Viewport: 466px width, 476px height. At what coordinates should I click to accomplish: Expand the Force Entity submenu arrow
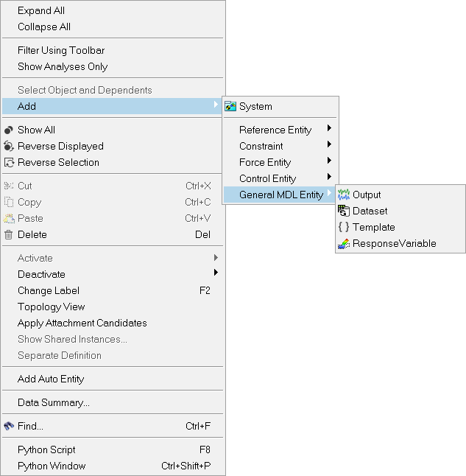pyautogui.click(x=329, y=162)
